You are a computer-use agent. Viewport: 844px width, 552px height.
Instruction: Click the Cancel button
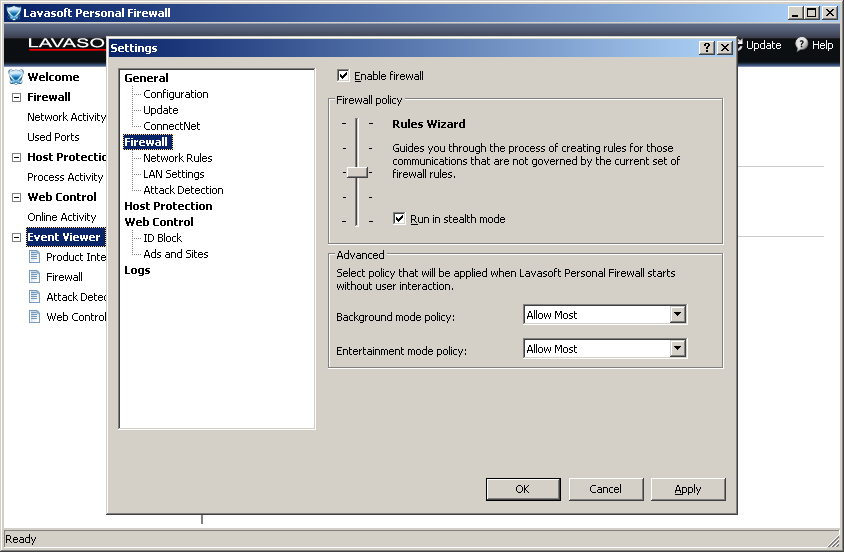pyautogui.click(x=606, y=489)
